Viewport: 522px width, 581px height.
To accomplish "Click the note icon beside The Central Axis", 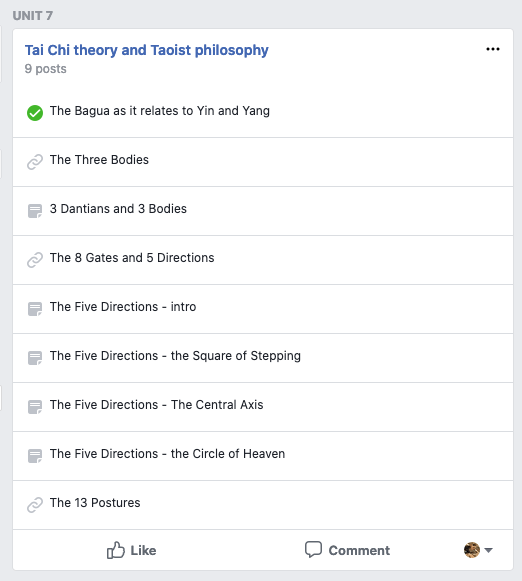I will coord(35,407).
